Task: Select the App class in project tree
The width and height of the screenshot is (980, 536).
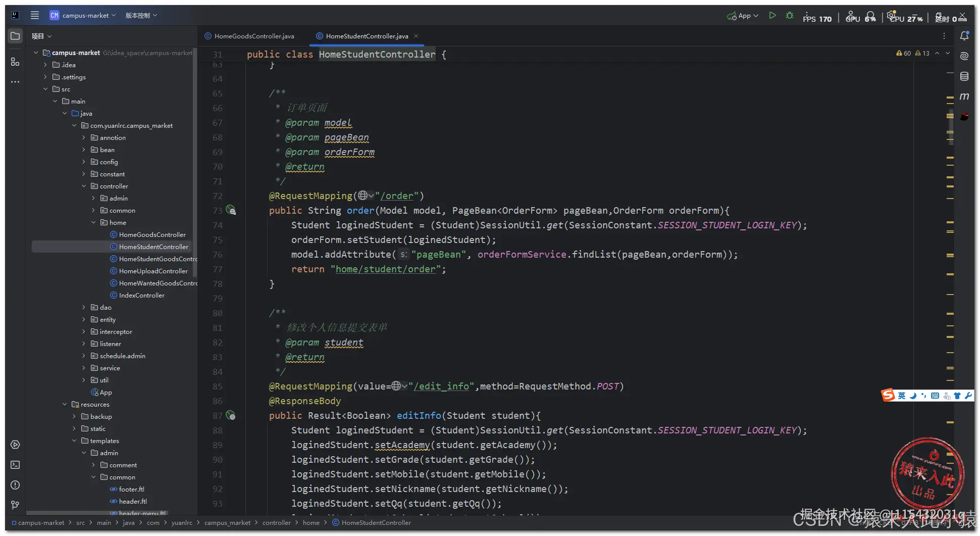Action: 101,392
